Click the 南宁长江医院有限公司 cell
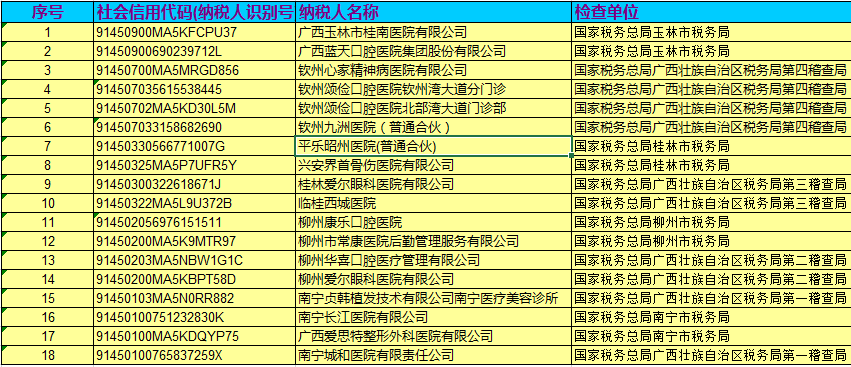The height and width of the screenshot is (367, 851). point(433,317)
